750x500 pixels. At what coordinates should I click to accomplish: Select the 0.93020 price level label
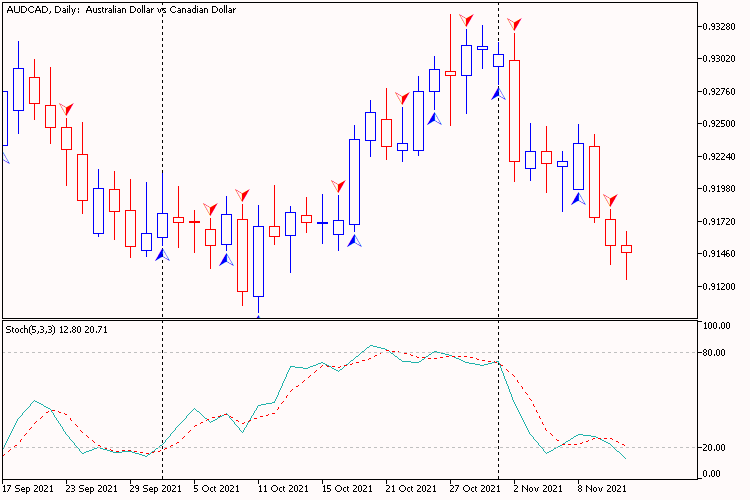719,59
